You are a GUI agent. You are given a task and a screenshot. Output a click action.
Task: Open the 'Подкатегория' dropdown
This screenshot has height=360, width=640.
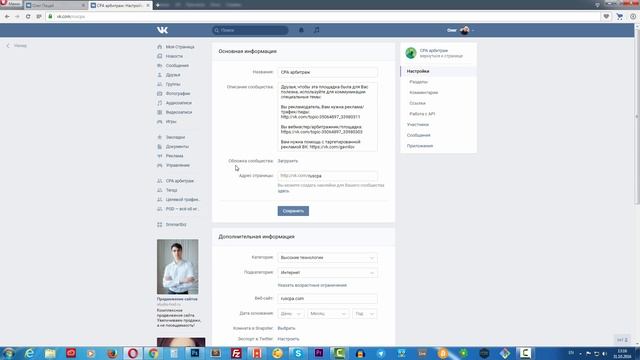coord(327,273)
